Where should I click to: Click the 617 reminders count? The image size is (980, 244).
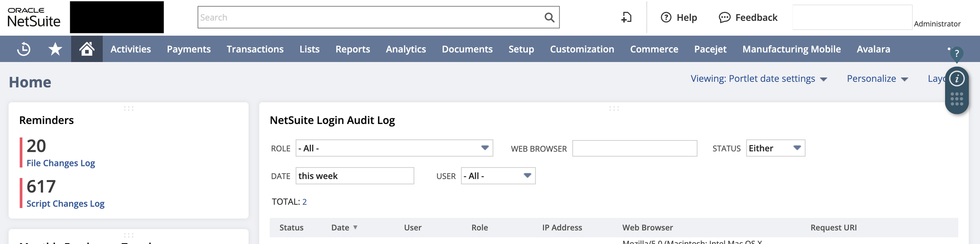41,186
